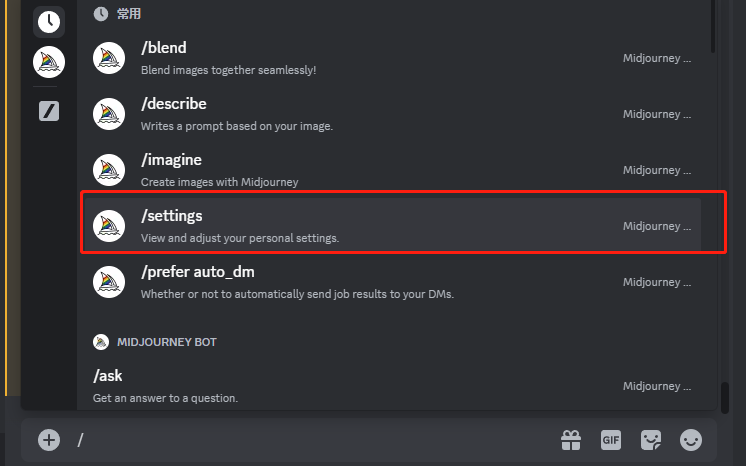
Task: Select the /prefer auto_dm command
Action: tap(393, 282)
